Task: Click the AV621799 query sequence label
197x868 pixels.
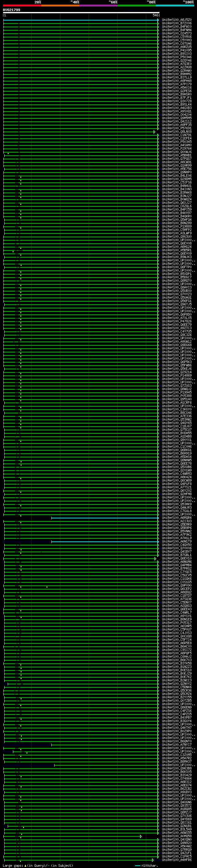Action: 11,10
